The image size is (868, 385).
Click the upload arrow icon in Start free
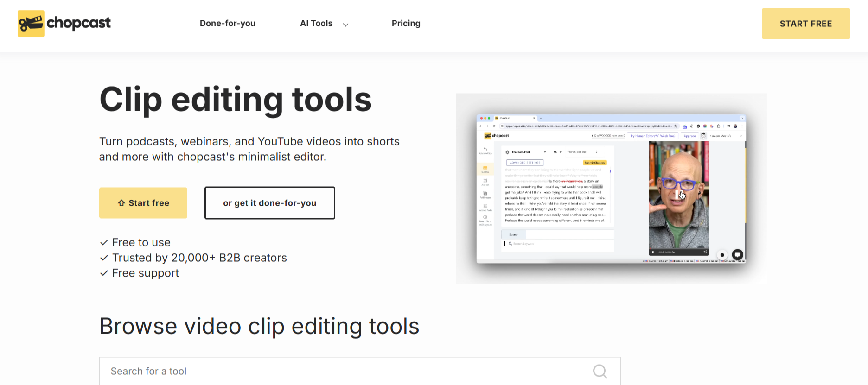[x=121, y=203]
